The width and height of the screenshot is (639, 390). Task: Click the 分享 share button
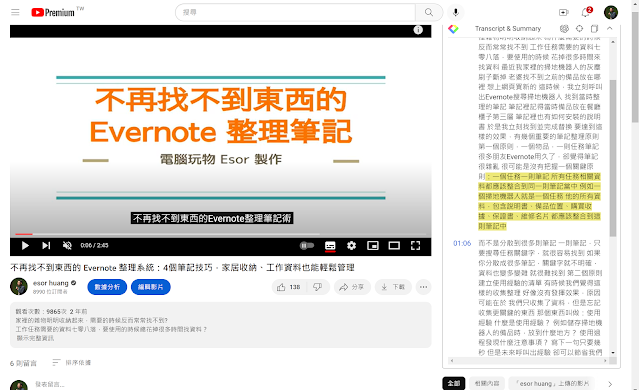coord(352,287)
